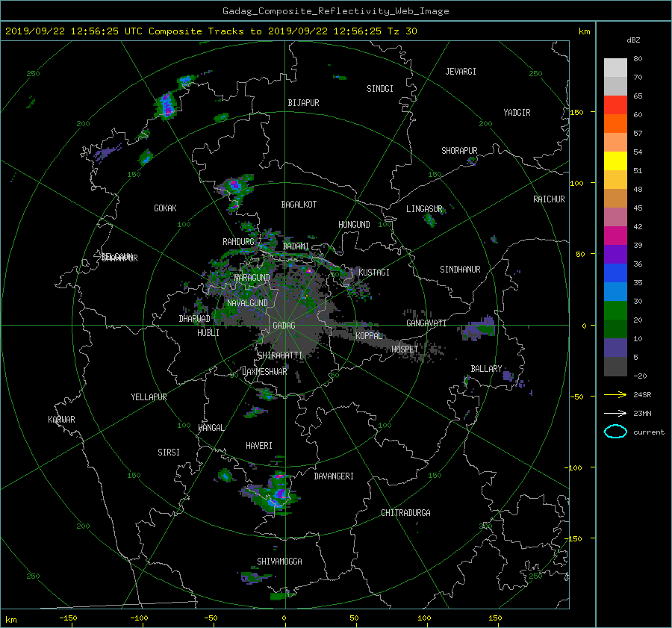
Task: Click the SINDHANUR label
Action: click(x=460, y=270)
